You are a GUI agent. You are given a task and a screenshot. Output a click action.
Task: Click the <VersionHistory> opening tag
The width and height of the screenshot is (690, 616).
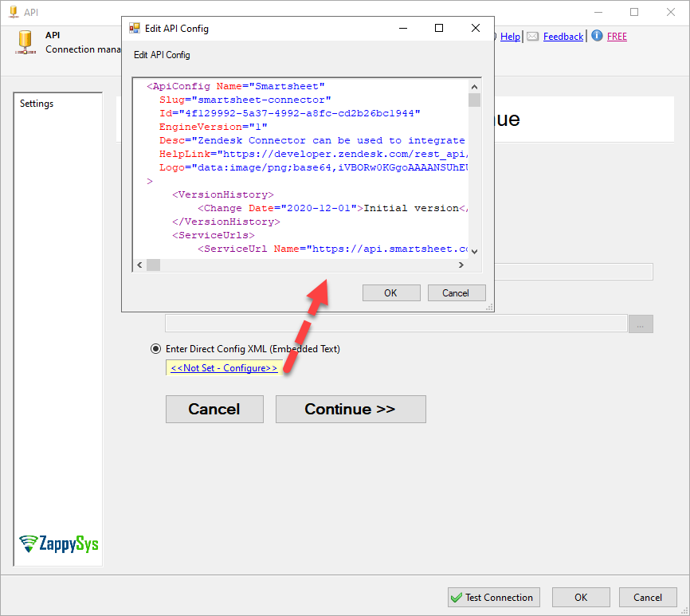223,194
